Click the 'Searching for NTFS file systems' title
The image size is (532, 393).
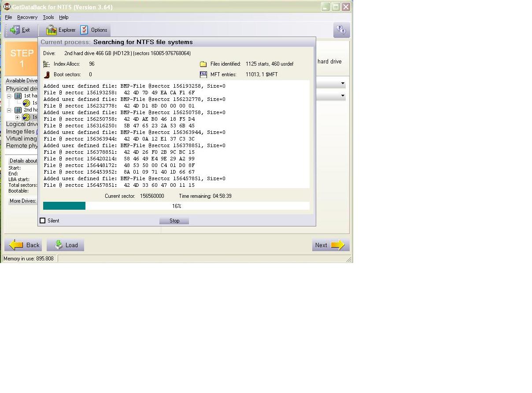143,42
